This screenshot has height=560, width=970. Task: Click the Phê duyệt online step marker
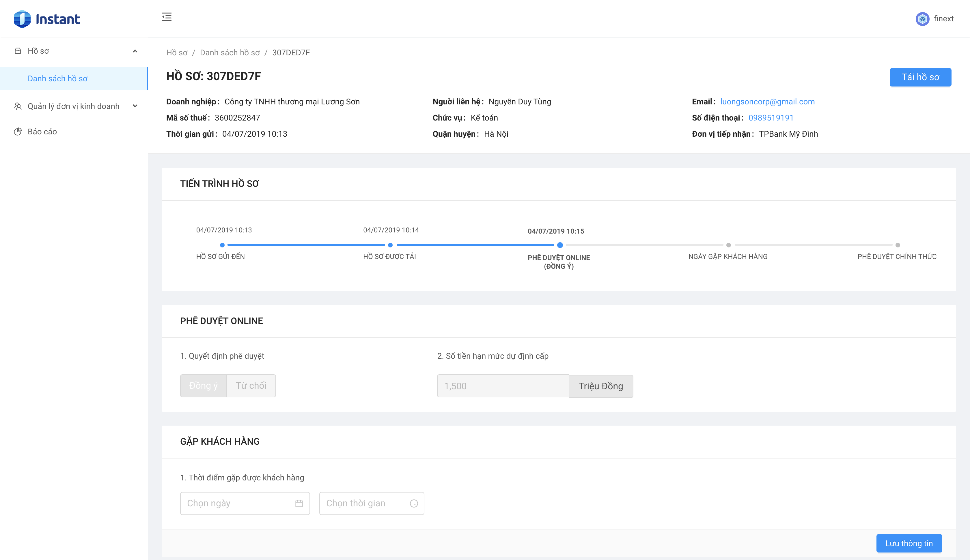[x=560, y=245]
